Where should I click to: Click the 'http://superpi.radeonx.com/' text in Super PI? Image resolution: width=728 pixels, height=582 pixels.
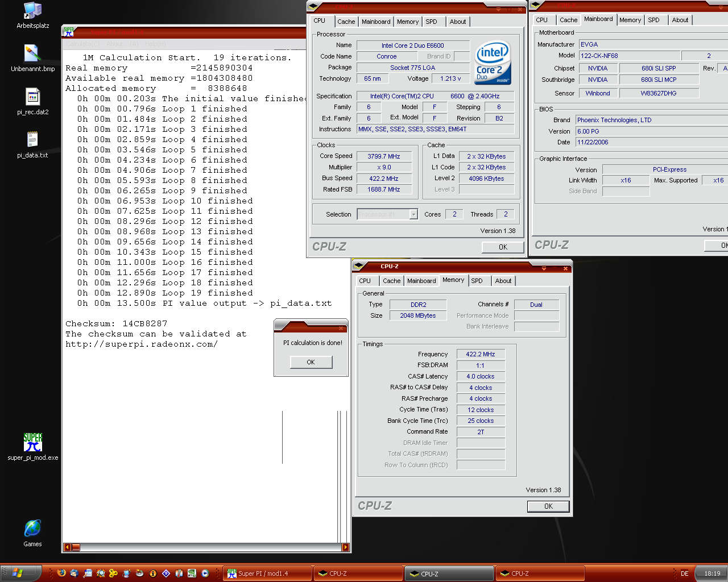click(x=142, y=344)
